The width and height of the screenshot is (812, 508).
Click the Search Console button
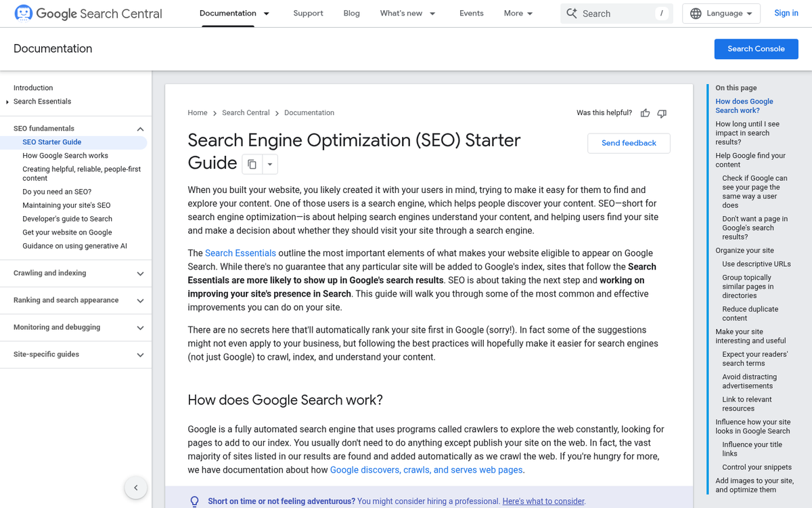pyautogui.click(x=756, y=49)
